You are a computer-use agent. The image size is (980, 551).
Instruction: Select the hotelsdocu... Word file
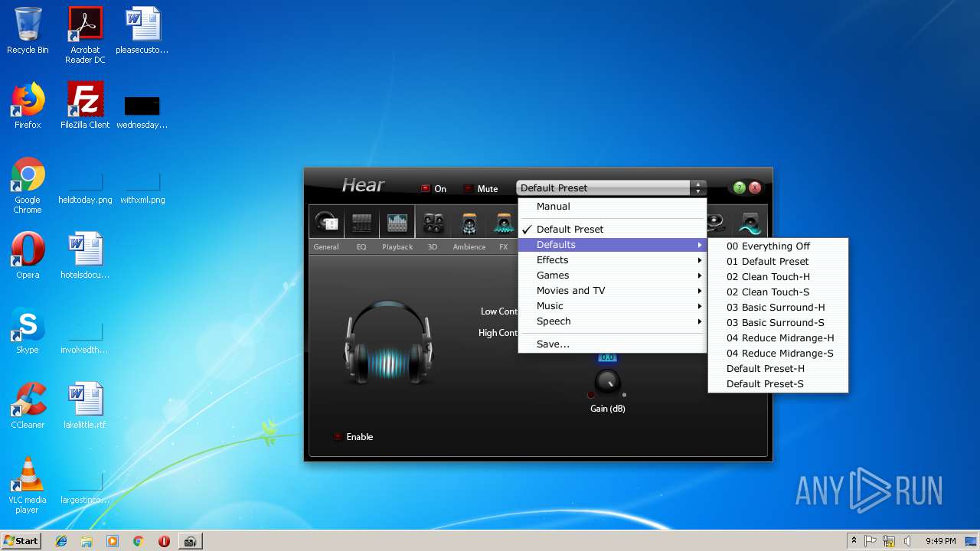[x=85, y=256]
